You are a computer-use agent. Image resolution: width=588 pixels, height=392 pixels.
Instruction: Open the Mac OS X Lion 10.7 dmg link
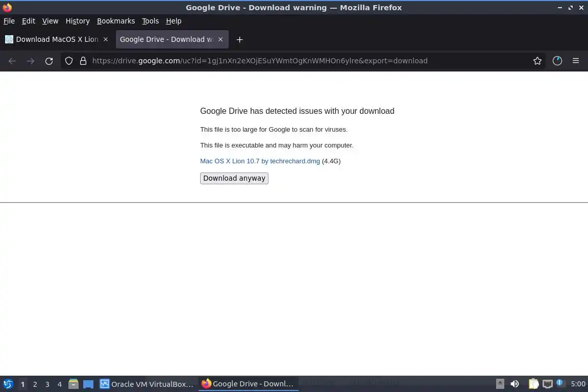click(x=260, y=161)
